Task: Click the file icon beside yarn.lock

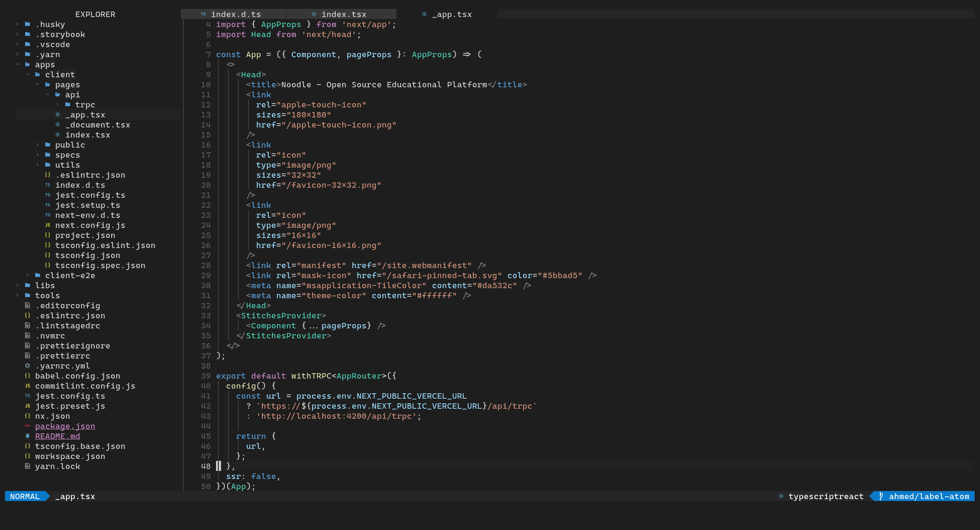Action: tap(27, 466)
